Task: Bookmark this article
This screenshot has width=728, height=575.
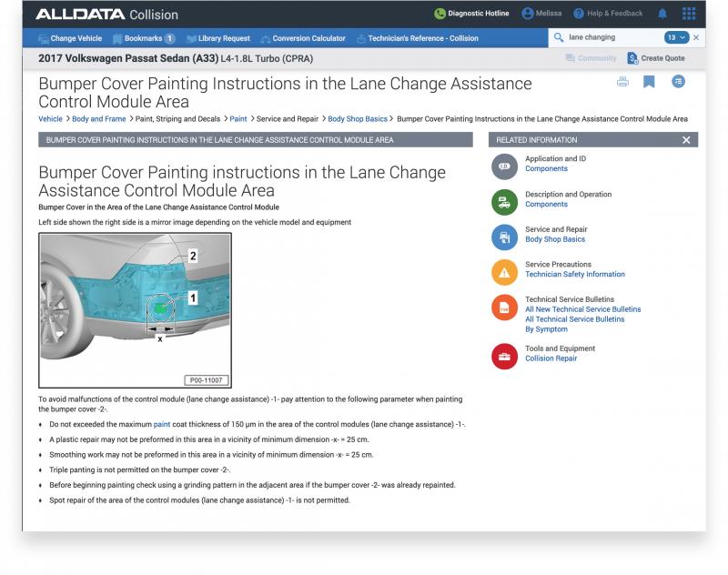Action: point(649,82)
